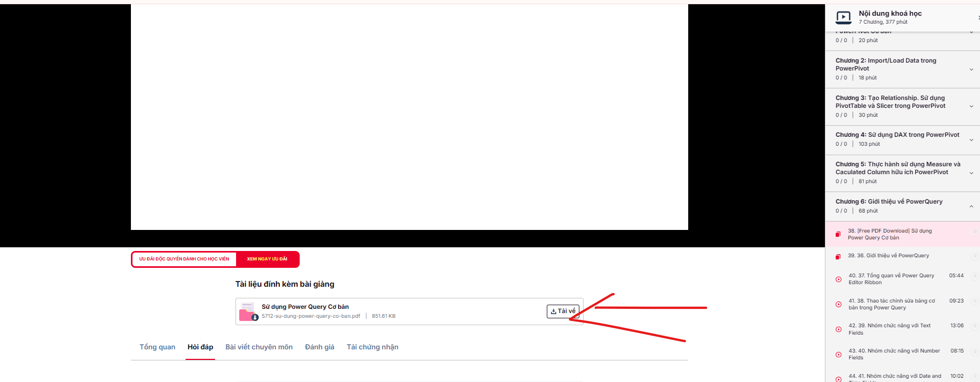Image resolution: width=980 pixels, height=382 pixels.
Task: Click the heading Tài liệu đính kèm bài giảng
Action: (285, 284)
